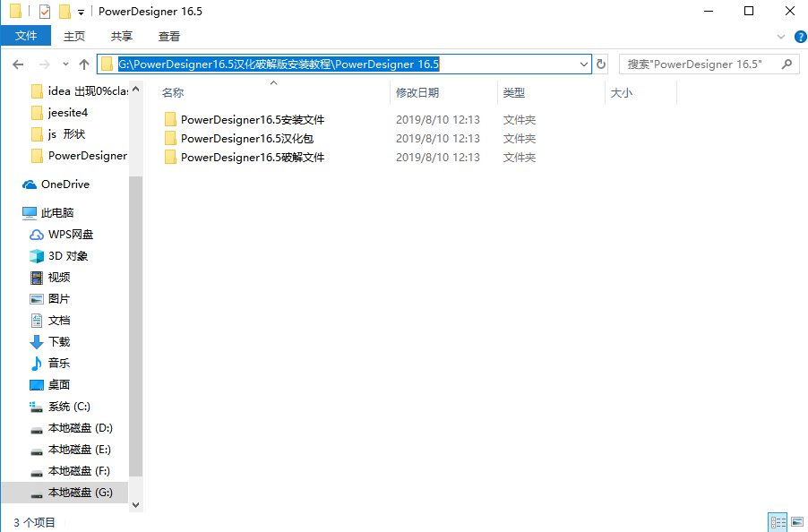Click the 2019/8/10 12:13 date of 安装文件
Screen dimensions: 808x532
click(x=438, y=120)
